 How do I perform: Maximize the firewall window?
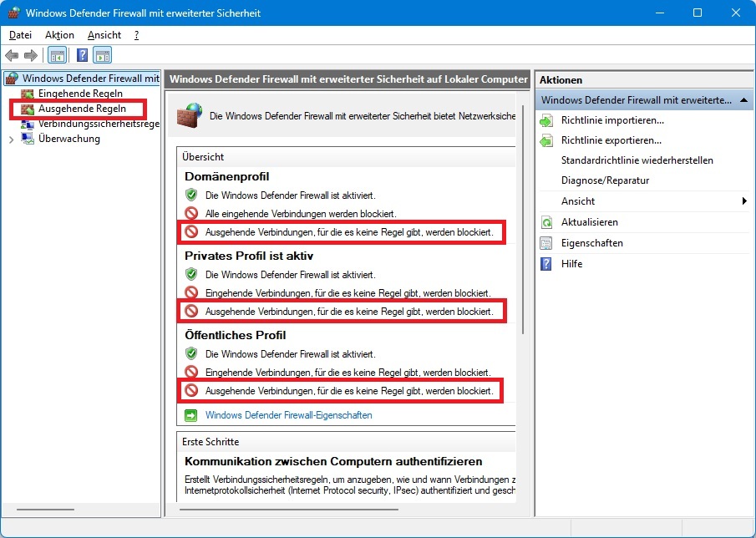698,13
